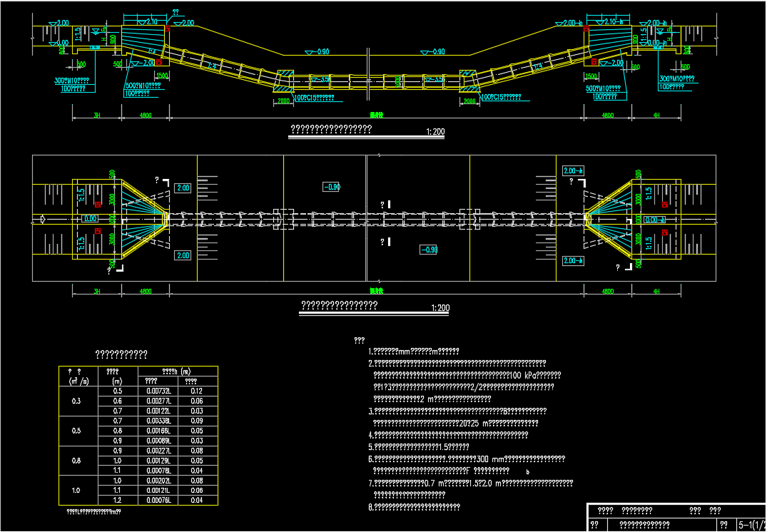Select the 1.2 depth cell in the last row

118,501
